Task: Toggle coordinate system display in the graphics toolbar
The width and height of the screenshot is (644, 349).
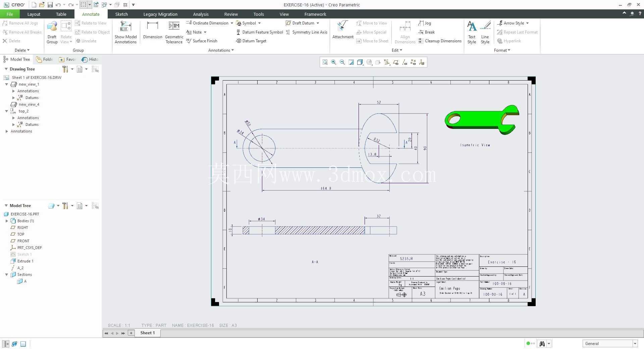Action: pos(422,62)
